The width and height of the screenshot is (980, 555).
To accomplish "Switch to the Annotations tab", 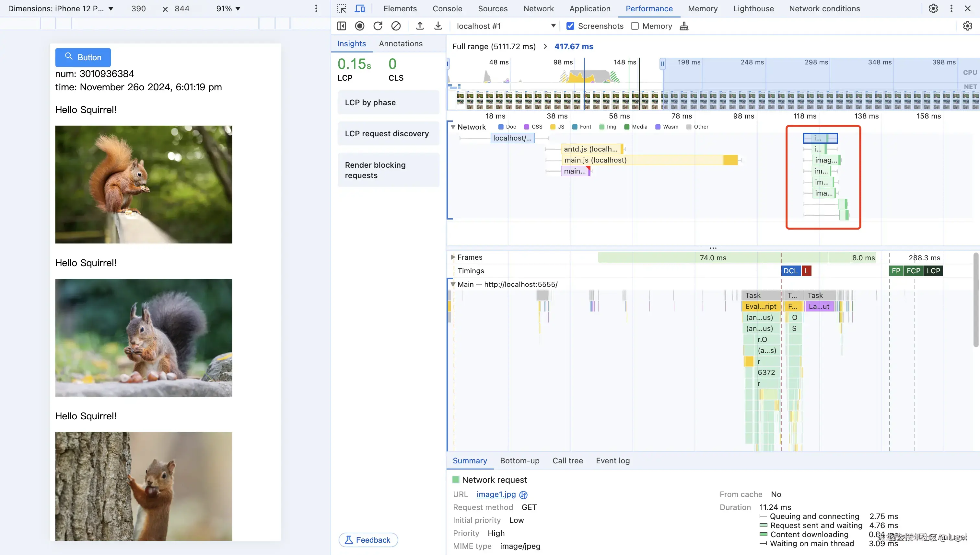I will tap(401, 43).
